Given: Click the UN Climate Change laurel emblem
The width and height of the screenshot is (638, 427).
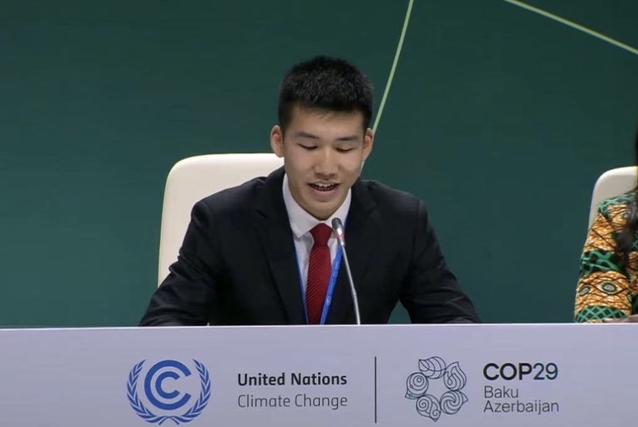Looking at the screenshot, I should (169, 392).
